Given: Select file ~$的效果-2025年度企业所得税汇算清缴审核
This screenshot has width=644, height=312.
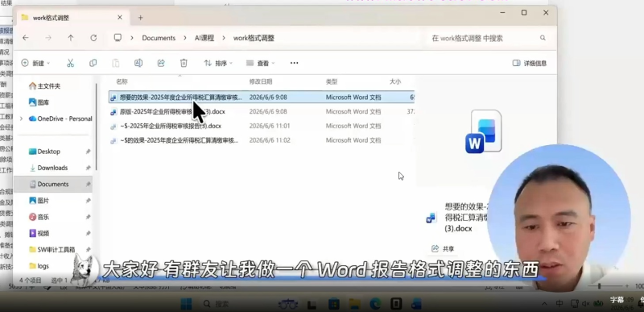Looking at the screenshot, I should pyautogui.click(x=262, y=140).
